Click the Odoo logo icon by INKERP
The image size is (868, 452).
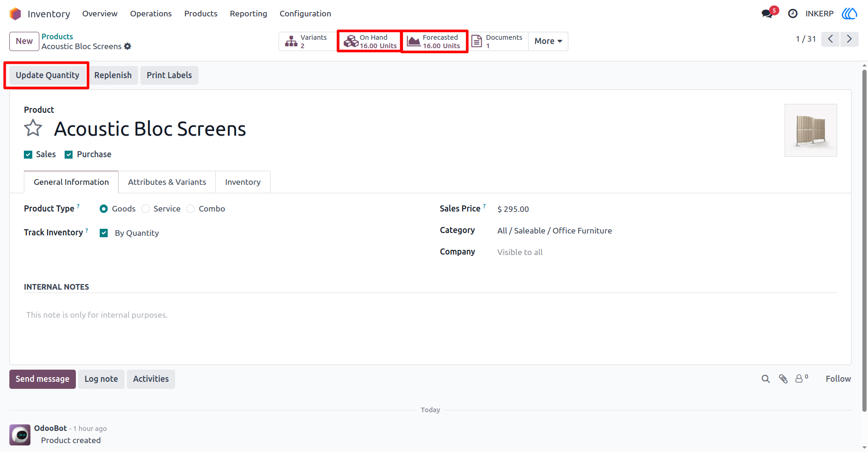tap(849, 14)
